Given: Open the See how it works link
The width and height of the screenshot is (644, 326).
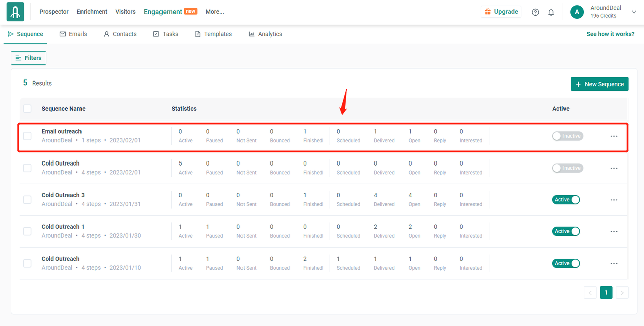Looking at the screenshot, I should pyautogui.click(x=610, y=34).
